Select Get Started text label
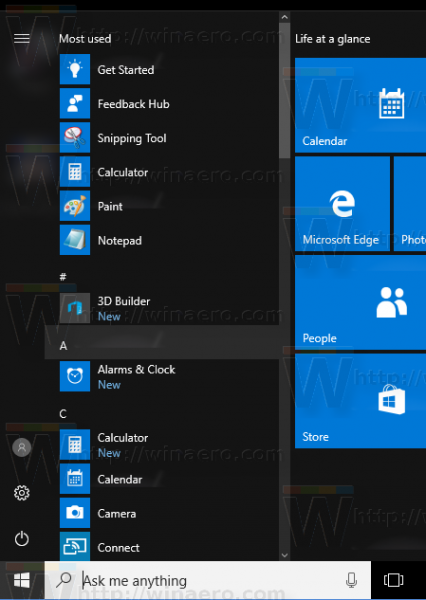Screen dimensions: 426x600 126,70
